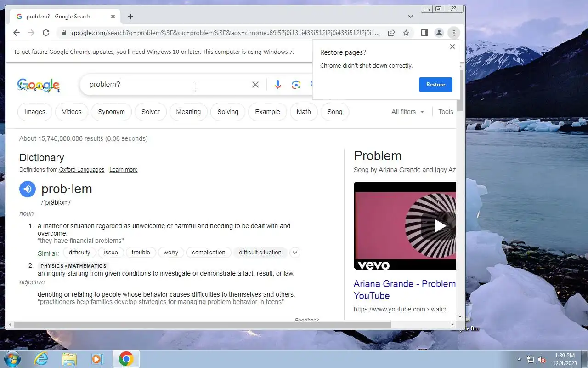Select the Example filter chip

[267, 112]
